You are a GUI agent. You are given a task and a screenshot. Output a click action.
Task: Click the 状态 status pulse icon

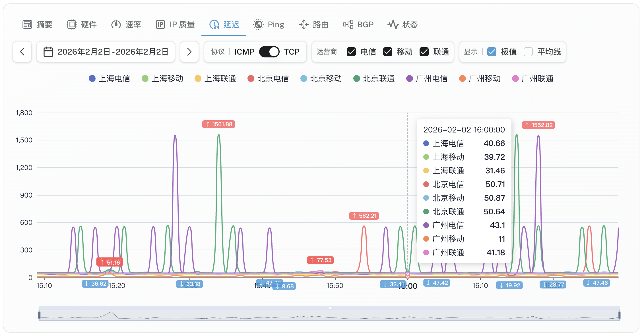(393, 24)
